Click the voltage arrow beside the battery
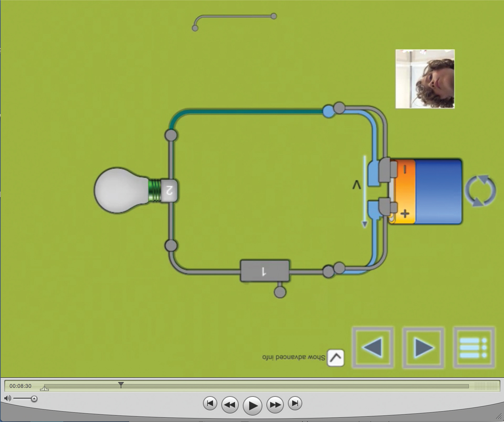 click(364, 191)
